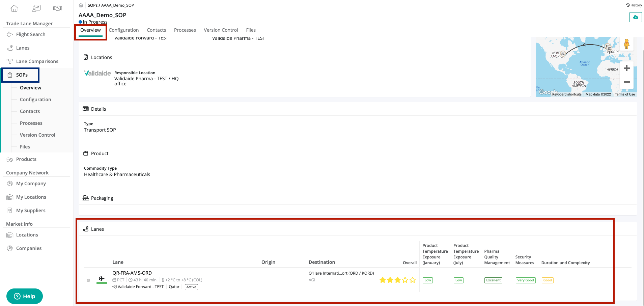Click the My Company globe icon
Image resolution: width=644 pixels, height=306 pixels.
point(10,184)
